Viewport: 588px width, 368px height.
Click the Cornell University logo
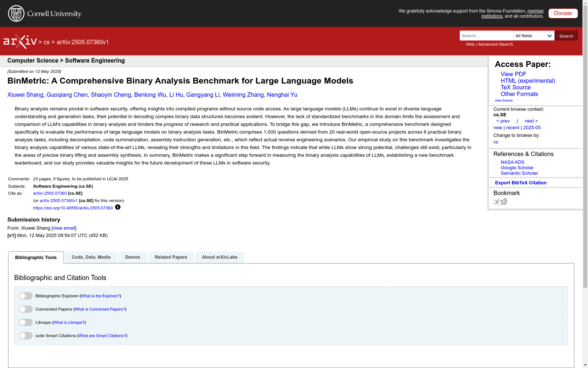point(44,14)
